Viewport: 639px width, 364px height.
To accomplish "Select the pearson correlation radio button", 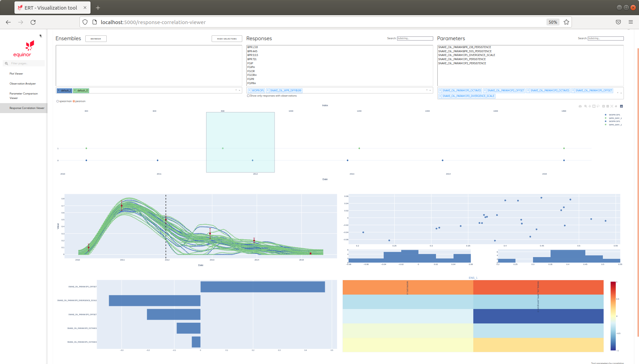I will 73,101.
